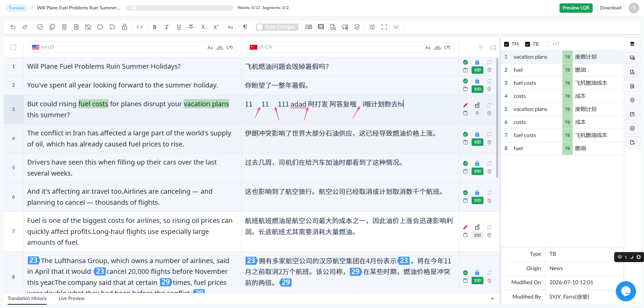Toggle regex option in zh-CN target filter

point(447,48)
